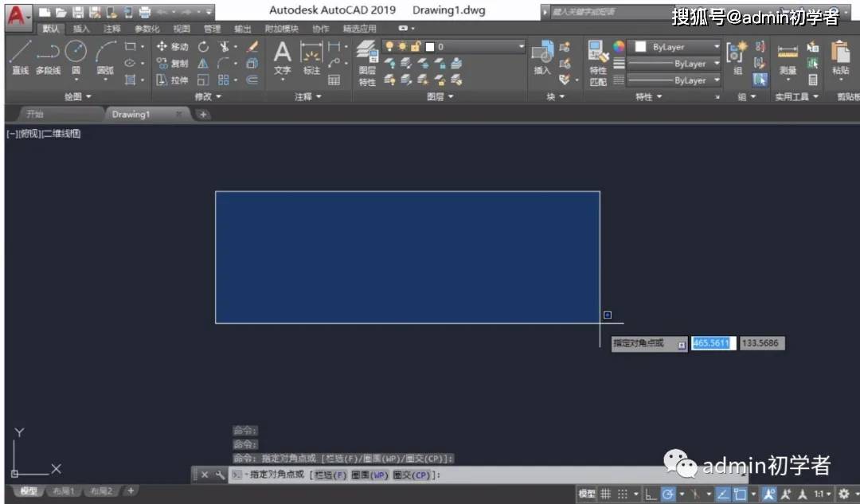Click the Copy (复制) tool
The width and height of the screenshot is (860, 504).
point(172,64)
